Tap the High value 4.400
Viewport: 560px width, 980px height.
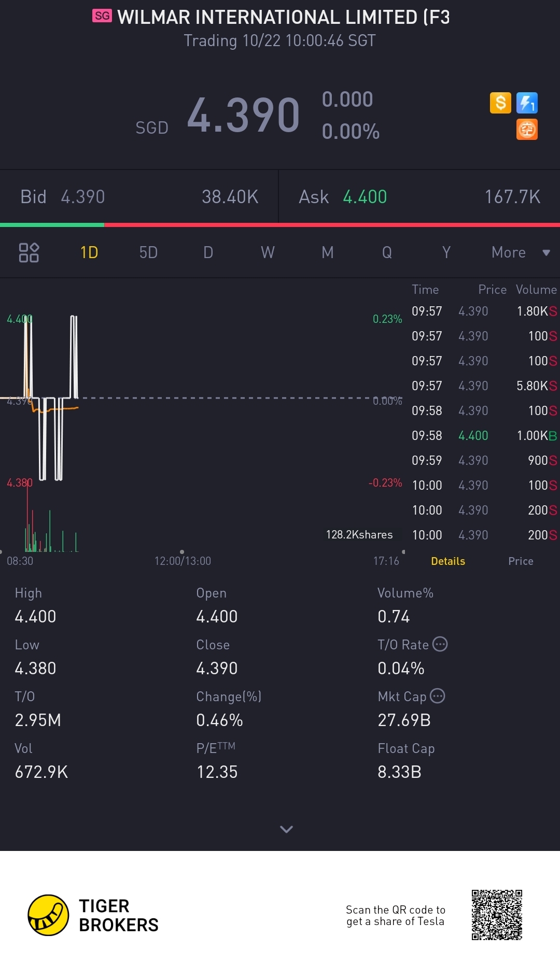coord(35,616)
